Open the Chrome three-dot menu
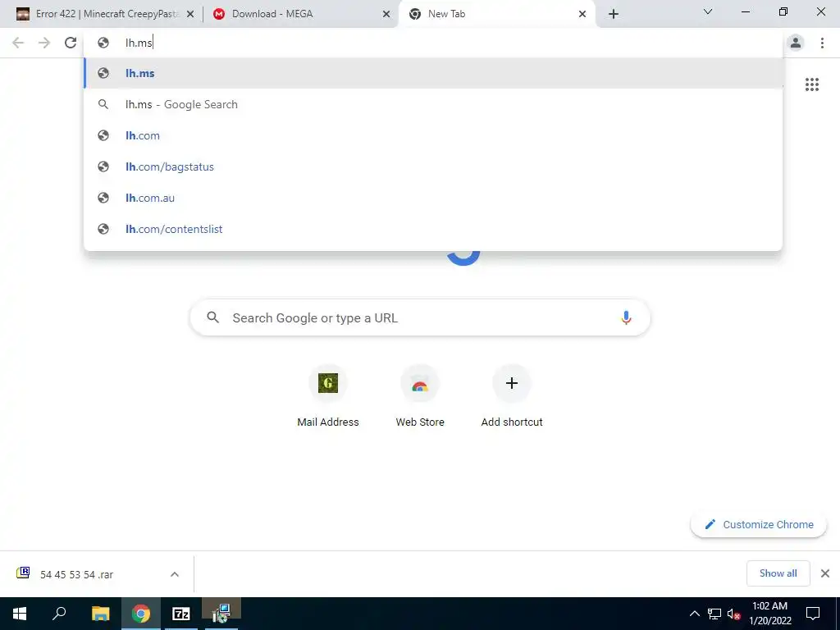 [822, 43]
